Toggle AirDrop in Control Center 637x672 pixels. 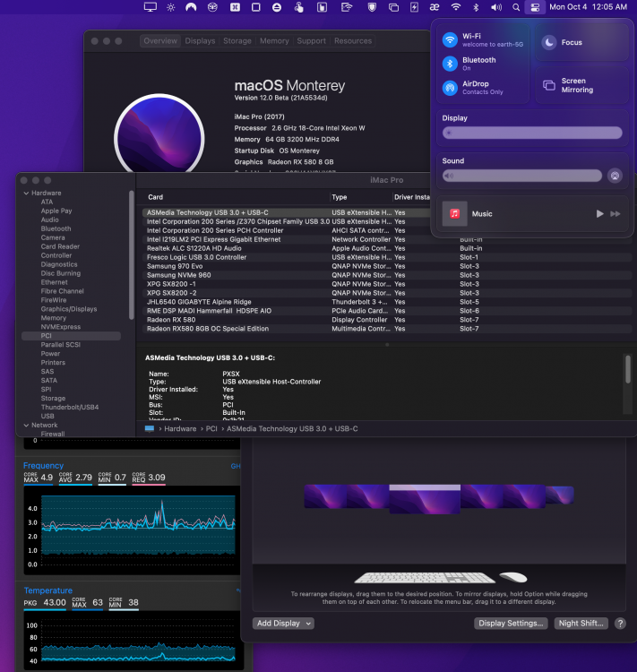450,88
